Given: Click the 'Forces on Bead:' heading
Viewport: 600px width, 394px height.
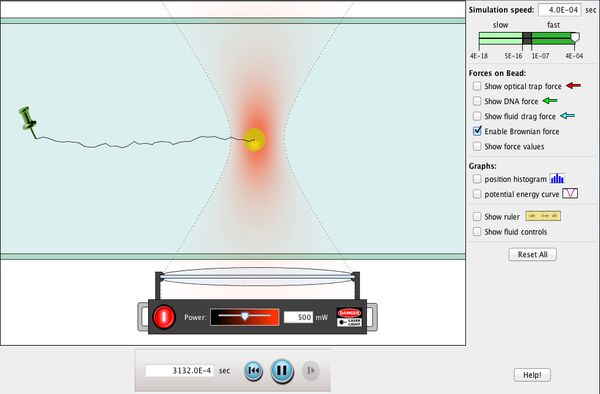Looking at the screenshot, I should tap(497, 73).
